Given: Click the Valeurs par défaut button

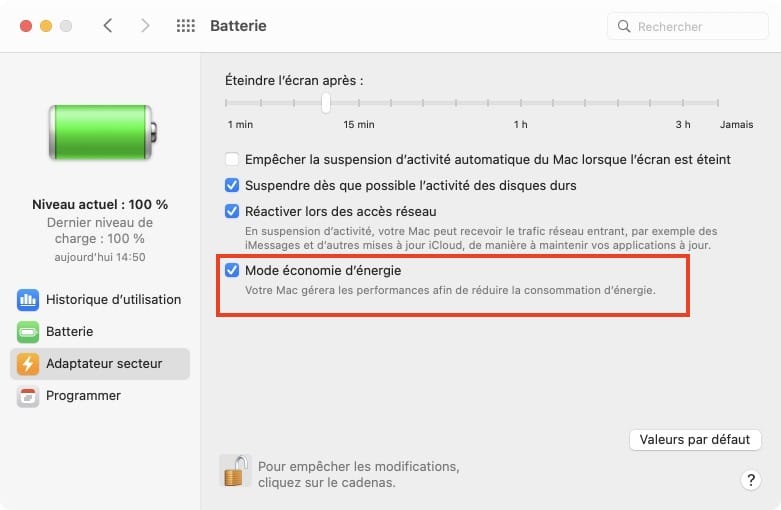Looking at the screenshot, I should pyautogui.click(x=695, y=440).
